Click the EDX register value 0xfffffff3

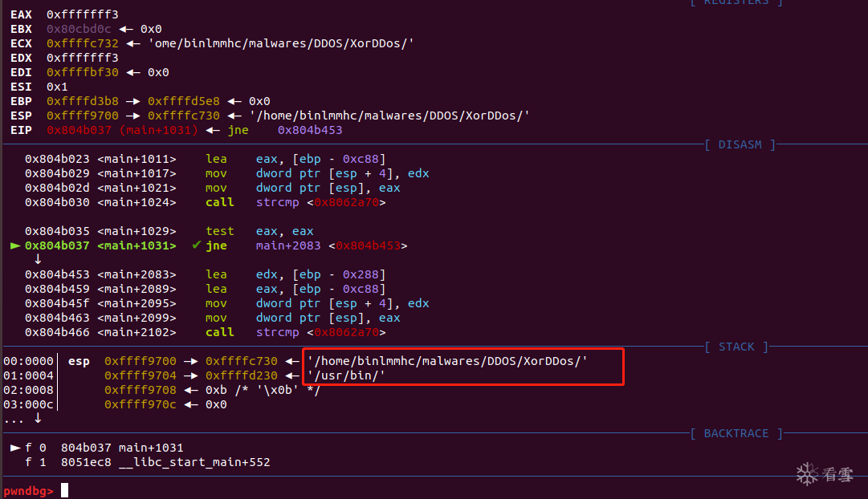point(83,58)
